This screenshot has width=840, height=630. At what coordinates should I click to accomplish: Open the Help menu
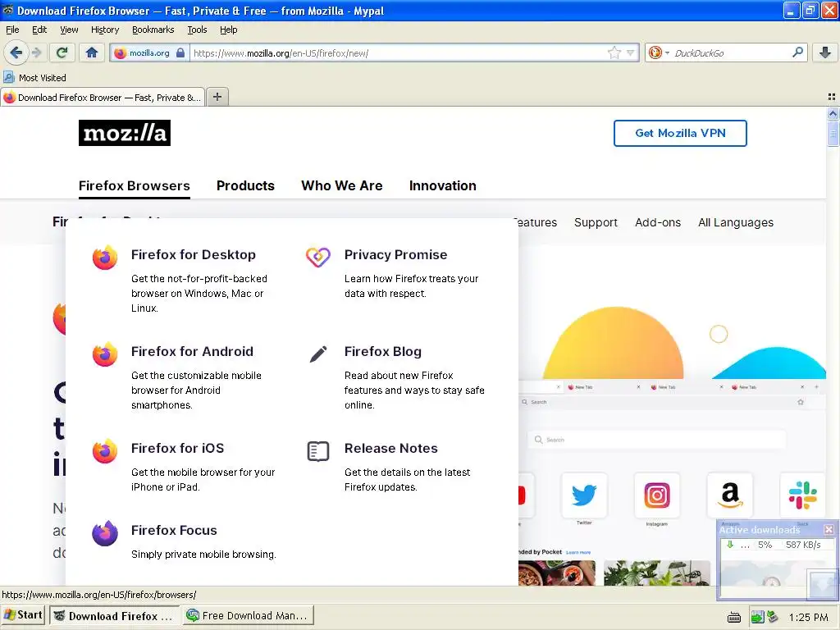228,30
